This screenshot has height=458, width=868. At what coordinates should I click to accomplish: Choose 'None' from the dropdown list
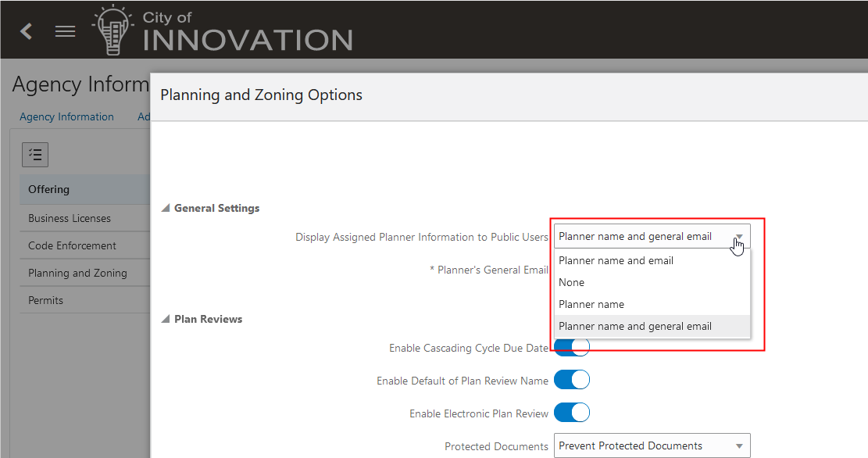(x=572, y=282)
